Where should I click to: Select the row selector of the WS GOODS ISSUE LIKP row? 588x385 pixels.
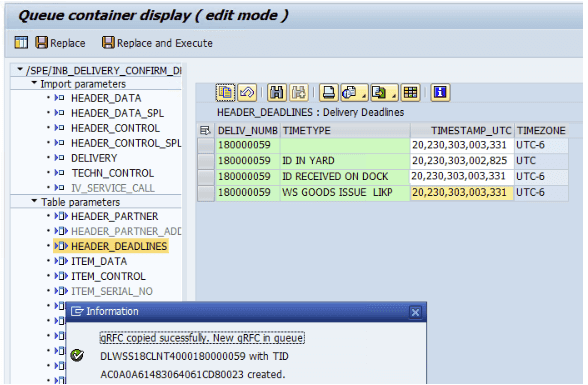pyautogui.click(x=206, y=193)
